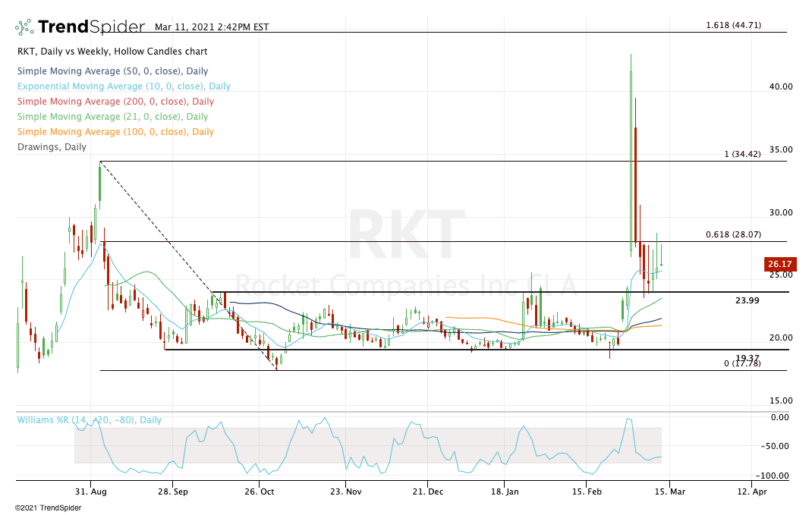812x515 pixels.
Task: Select the Simple Moving Average (50) legend entry
Action: tap(112, 71)
